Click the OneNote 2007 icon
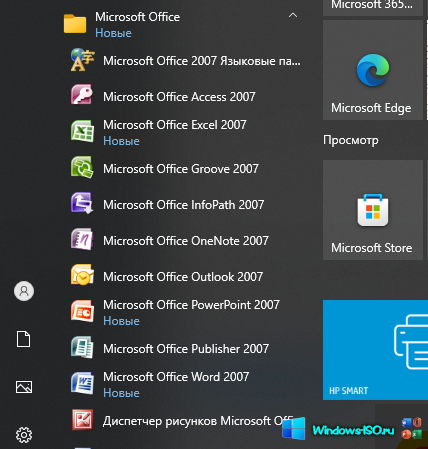 [x=82, y=239]
